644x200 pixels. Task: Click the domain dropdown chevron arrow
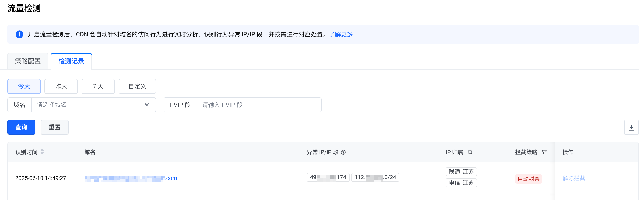point(147,105)
